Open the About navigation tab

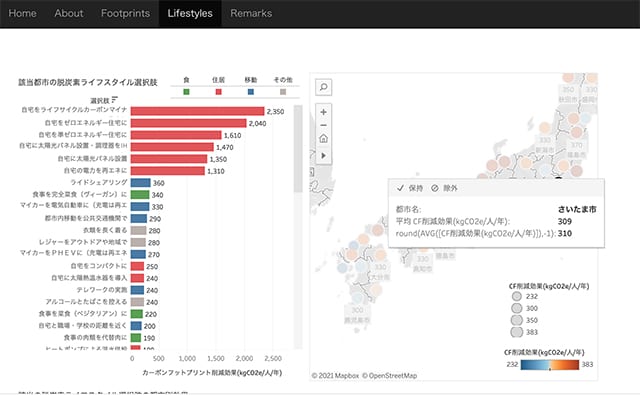pyautogui.click(x=69, y=13)
